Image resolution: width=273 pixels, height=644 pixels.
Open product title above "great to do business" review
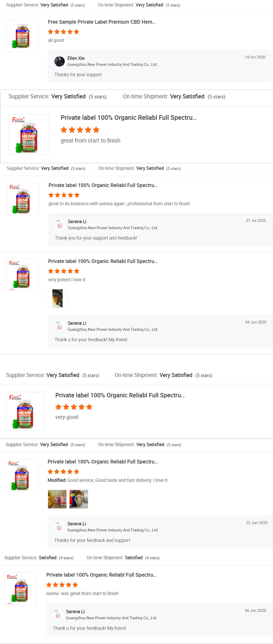point(103,185)
